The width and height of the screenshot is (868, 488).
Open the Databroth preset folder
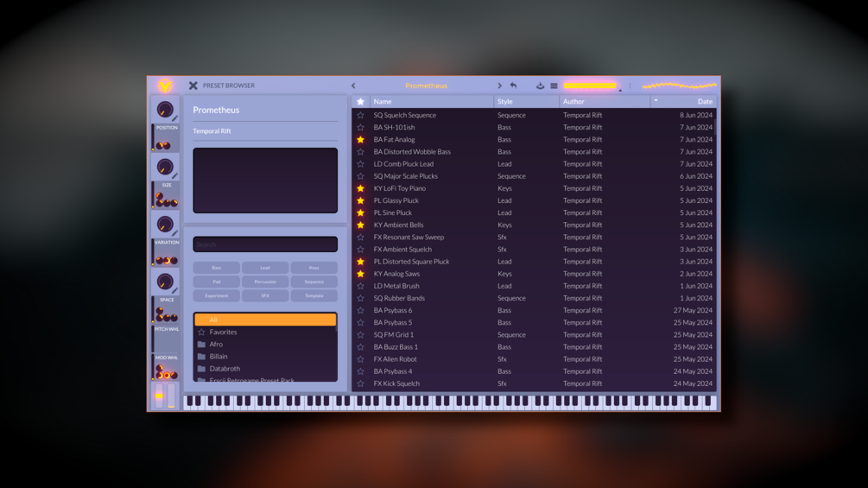265,369
